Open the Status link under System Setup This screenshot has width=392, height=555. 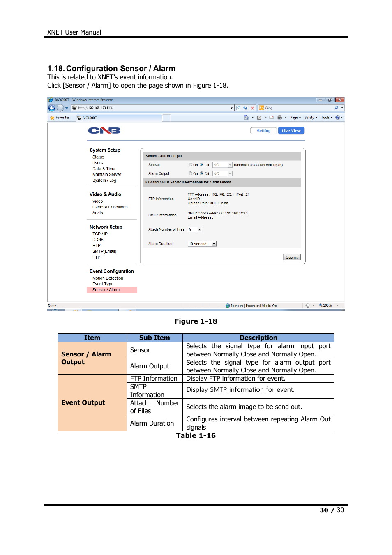point(98,157)
